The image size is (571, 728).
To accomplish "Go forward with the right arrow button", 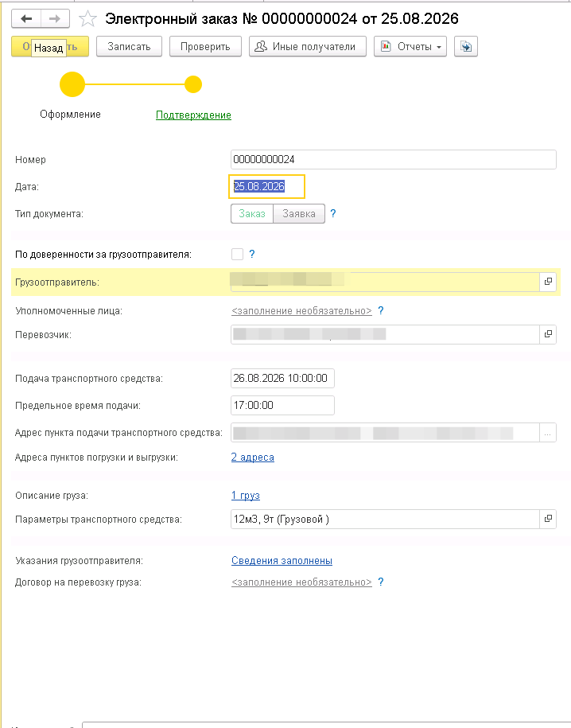I will click(55, 18).
